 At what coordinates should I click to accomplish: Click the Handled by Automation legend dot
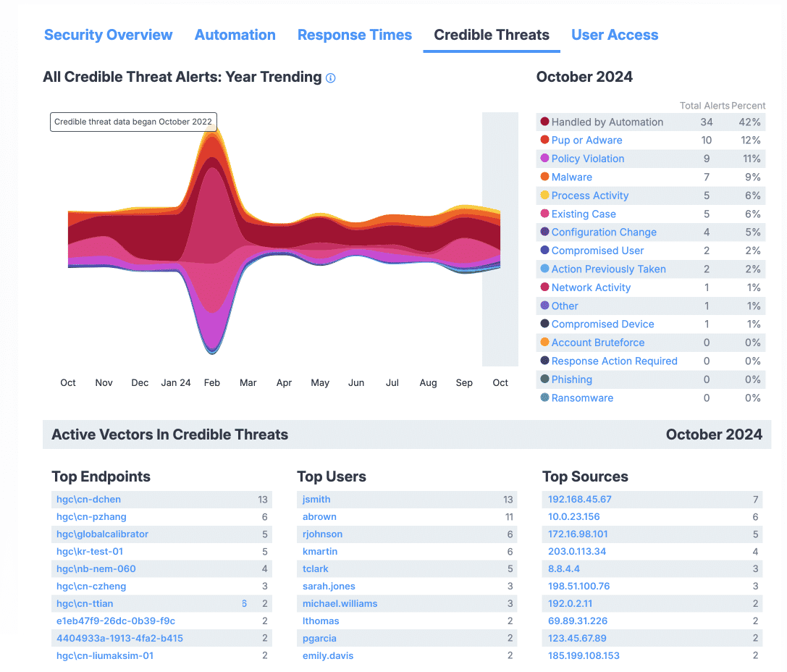544,122
